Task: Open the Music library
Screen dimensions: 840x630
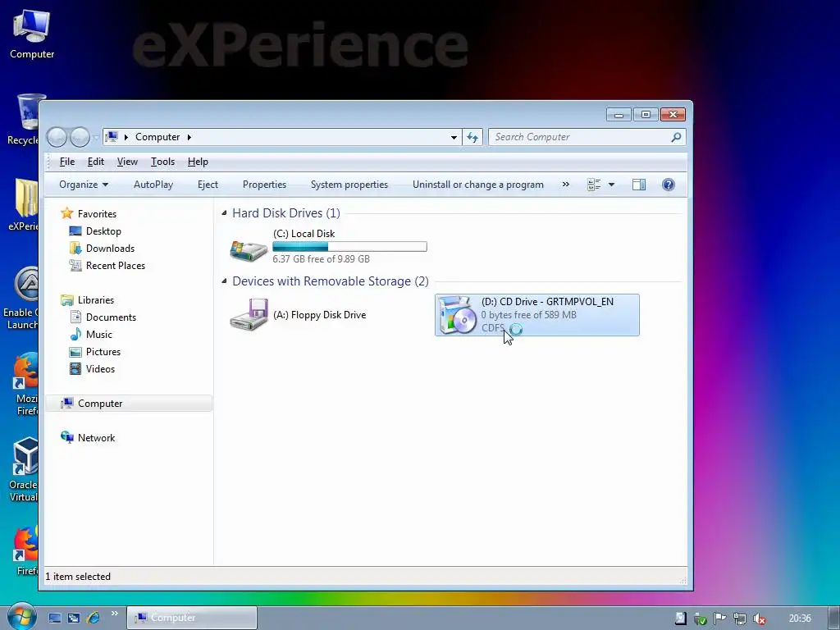Action: [x=98, y=335]
